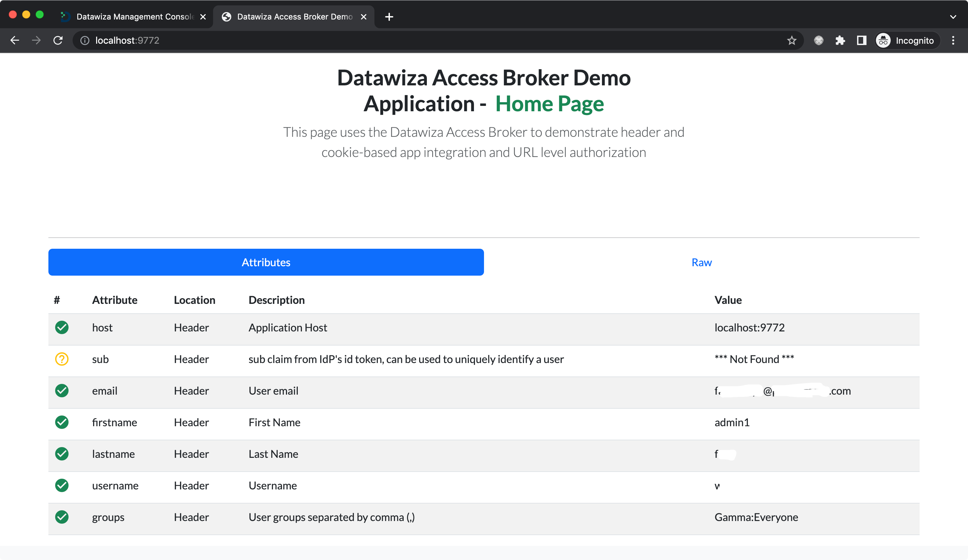968x560 pixels.
Task: Reload the localhost page
Action: coord(58,40)
